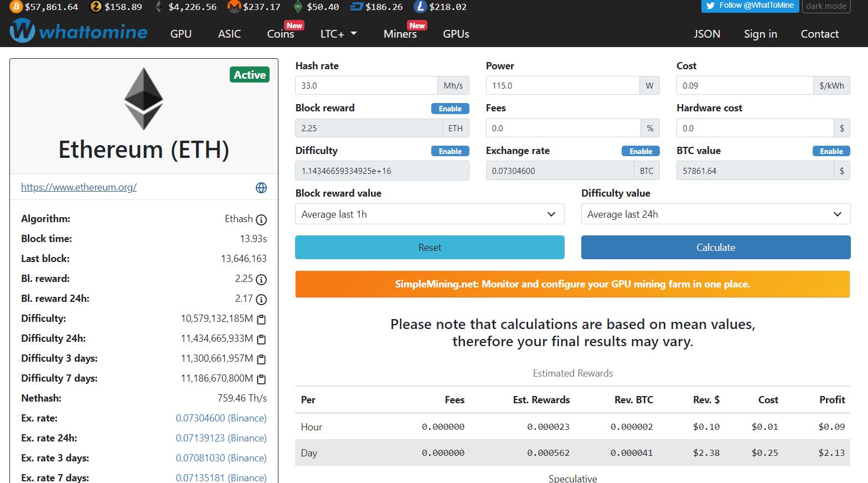Copy the Difficulty 3 days value

261,359
